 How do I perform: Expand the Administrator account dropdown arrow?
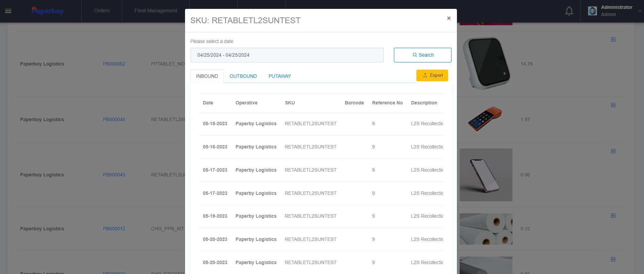[x=640, y=11]
